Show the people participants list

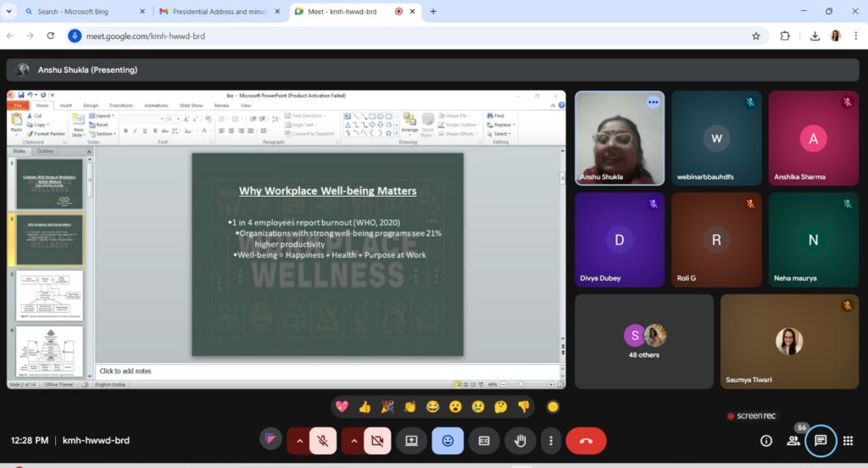pos(793,441)
